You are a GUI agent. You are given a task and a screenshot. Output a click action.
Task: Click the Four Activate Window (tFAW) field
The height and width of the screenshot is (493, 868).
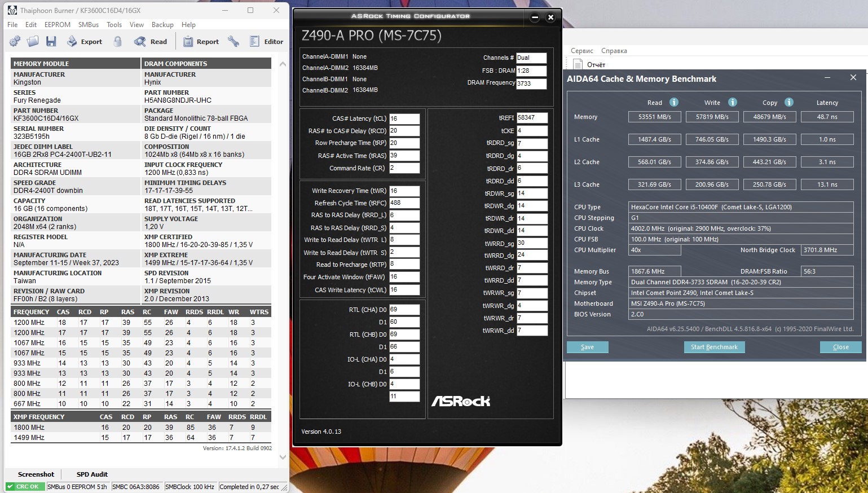(x=404, y=277)
